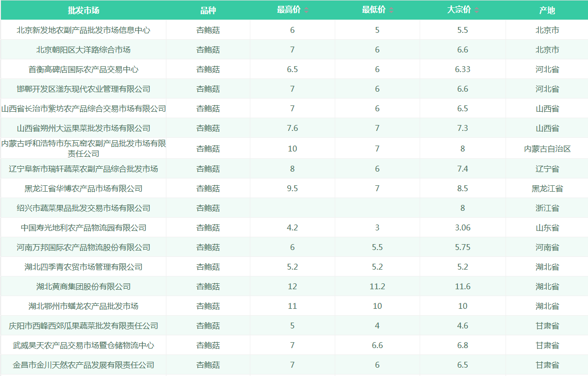588x376 pixels.
Task: Click 首衡高碑店国际农产品交易中心 market name
Action: (83, 69)
